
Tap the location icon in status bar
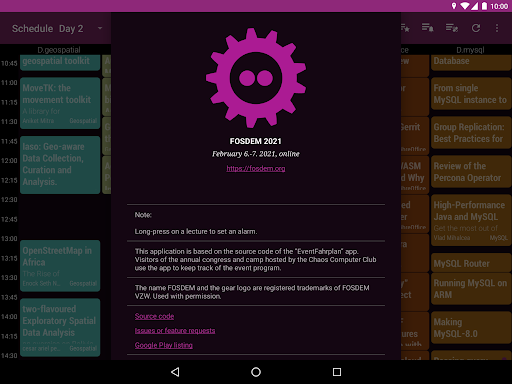tap(454, 6)
